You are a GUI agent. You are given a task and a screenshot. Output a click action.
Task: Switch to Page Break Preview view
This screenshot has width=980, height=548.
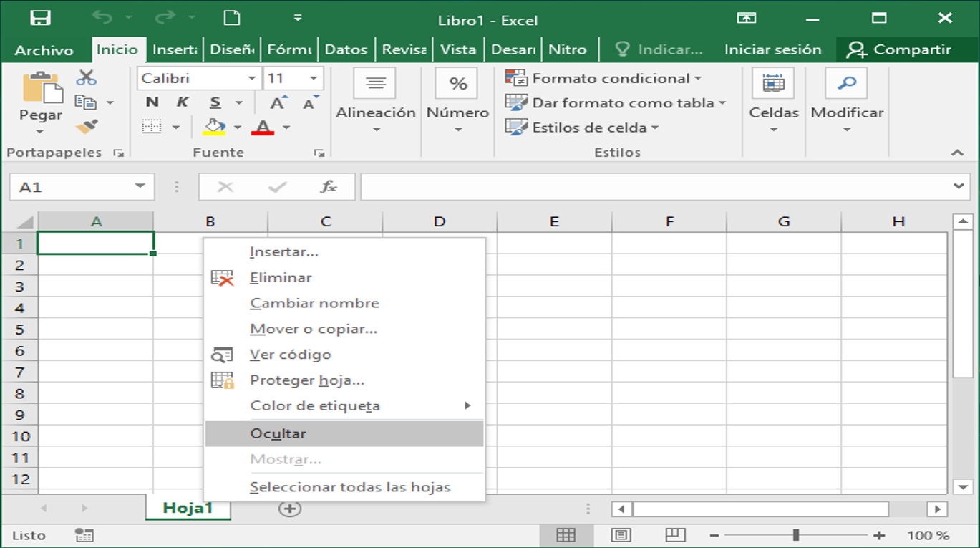675,535
